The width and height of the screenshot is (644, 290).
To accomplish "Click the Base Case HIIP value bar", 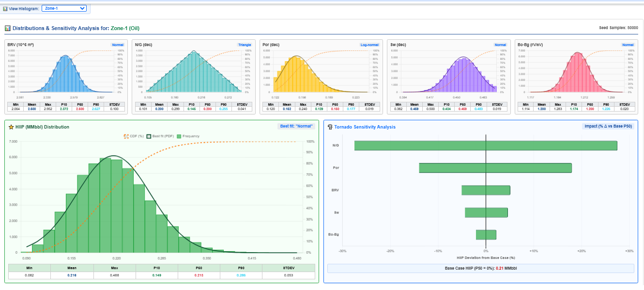I will tap(481, 268).
